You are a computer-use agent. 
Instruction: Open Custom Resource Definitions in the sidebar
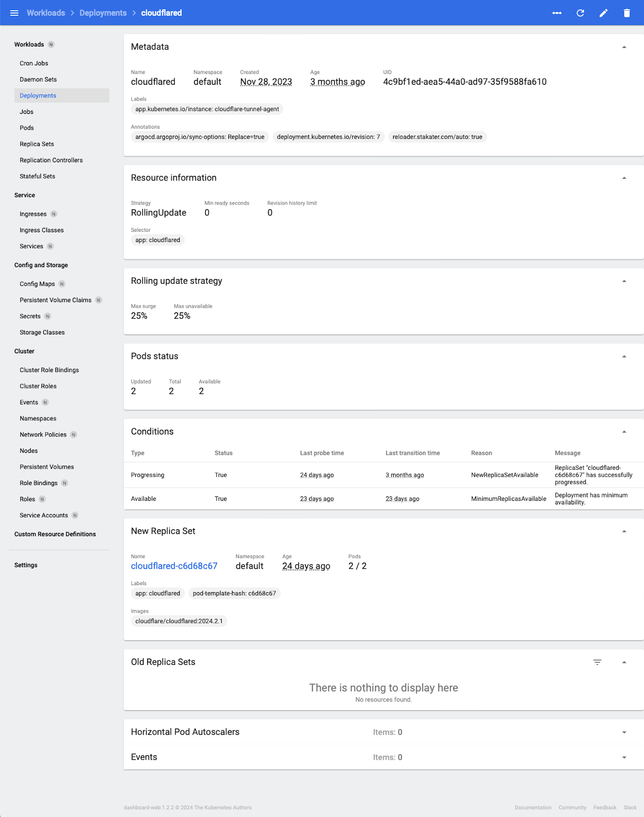point(55,534)
